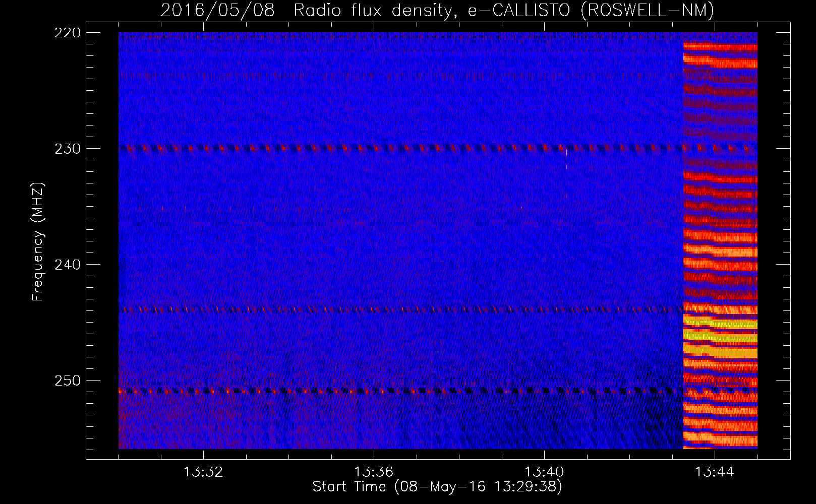Image resolution: width=816 pixels, height=504 pixels.
Task: Click the 250 frequency tick label
Action: (x=68, y=381)
